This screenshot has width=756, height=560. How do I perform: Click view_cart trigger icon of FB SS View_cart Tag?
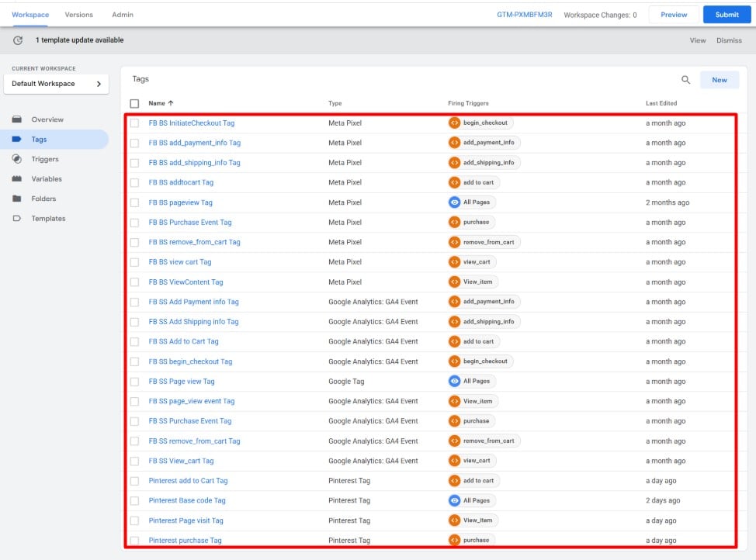[454, 461]
